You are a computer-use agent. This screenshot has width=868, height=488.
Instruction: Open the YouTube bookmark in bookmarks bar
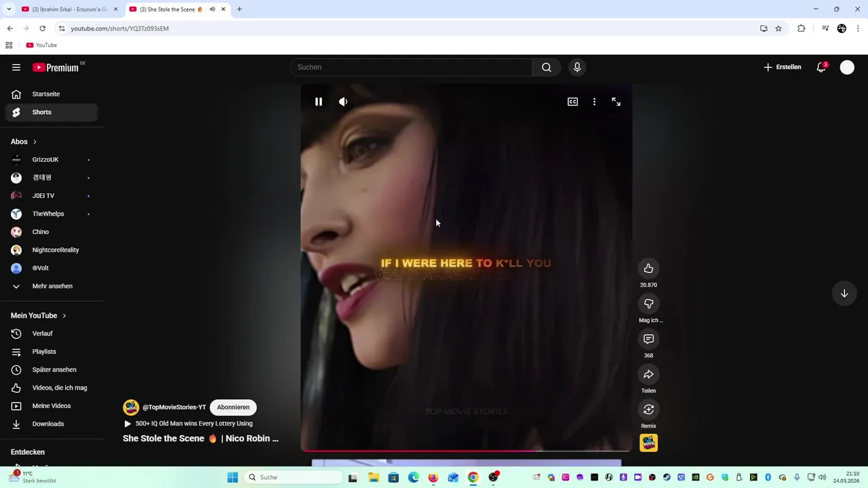coord(41,45)
